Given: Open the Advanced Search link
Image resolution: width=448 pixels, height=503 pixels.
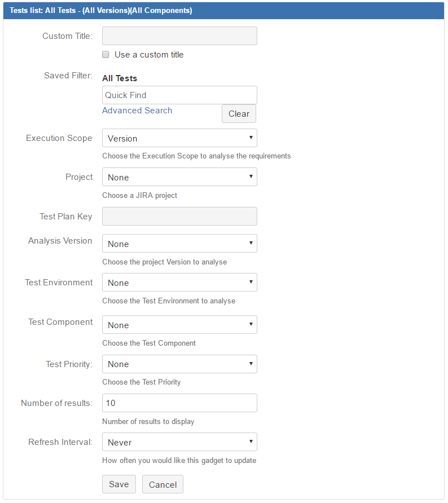Looking at the screenshot, I should tap(137, 111).
